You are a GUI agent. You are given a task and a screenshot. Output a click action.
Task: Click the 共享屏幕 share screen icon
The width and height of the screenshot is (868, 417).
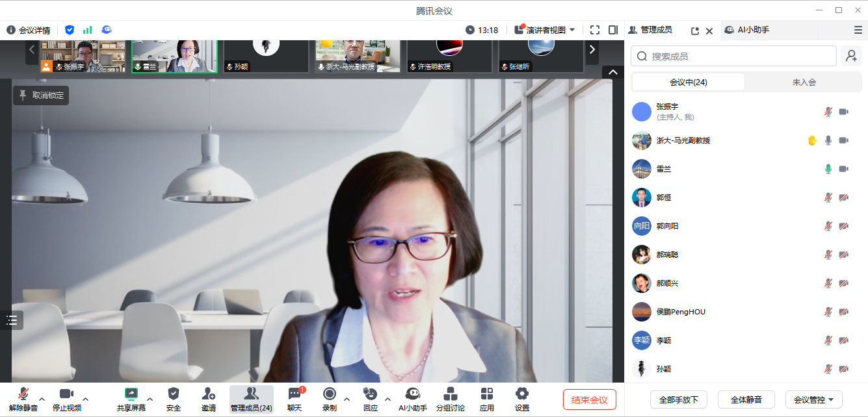[x=131, y=394]
